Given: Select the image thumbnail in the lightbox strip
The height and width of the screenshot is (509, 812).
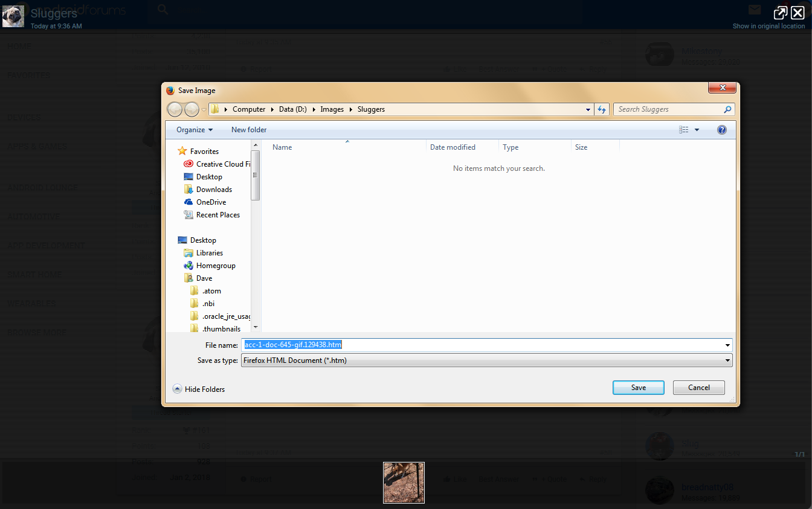Looking at the screenshot, I should click(404, 482).
